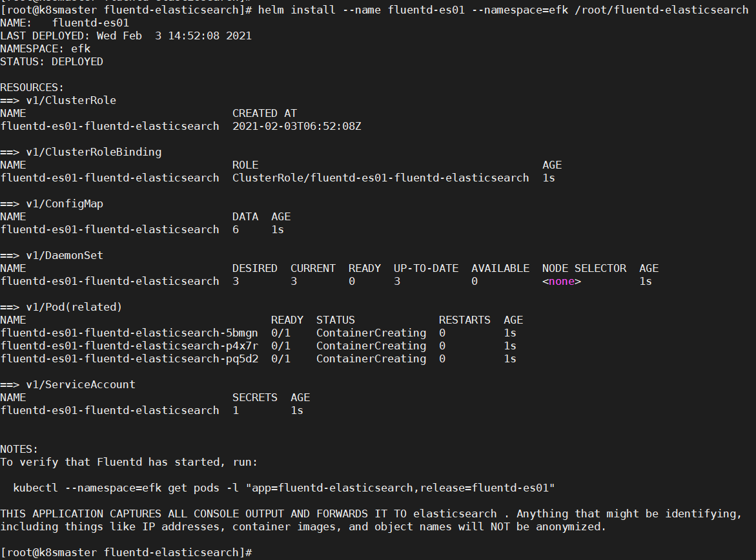The width and height of the screenshot is (756, 560).
Task: Click the ClusterRole created timestamp 2021-02-03T06:52:08Z
Action: (296, 127)
